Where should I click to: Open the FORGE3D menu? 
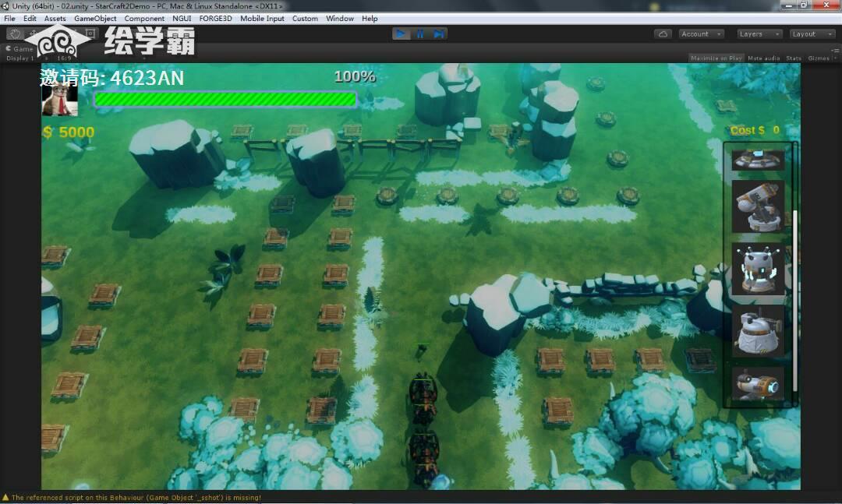215,18
